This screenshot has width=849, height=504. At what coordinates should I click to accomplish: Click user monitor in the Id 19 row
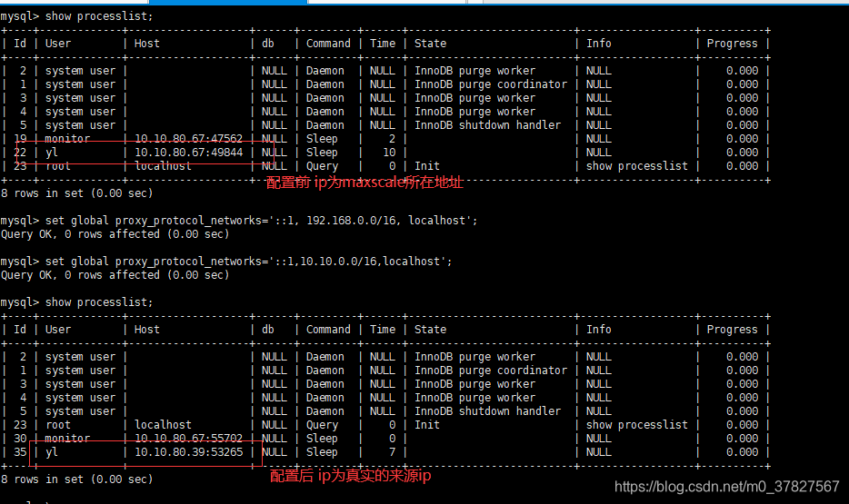67,139
